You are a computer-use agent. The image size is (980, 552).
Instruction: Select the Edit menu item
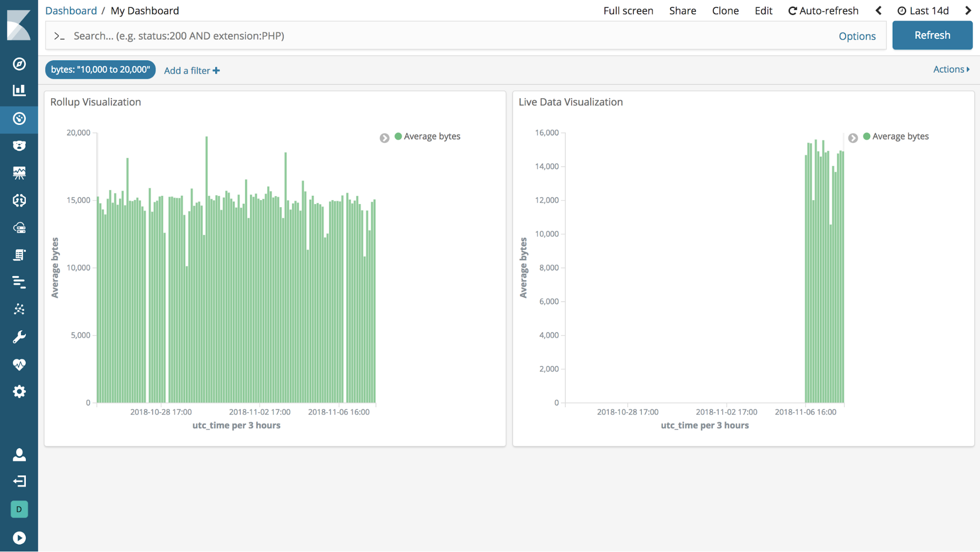[x=763, y=10]
